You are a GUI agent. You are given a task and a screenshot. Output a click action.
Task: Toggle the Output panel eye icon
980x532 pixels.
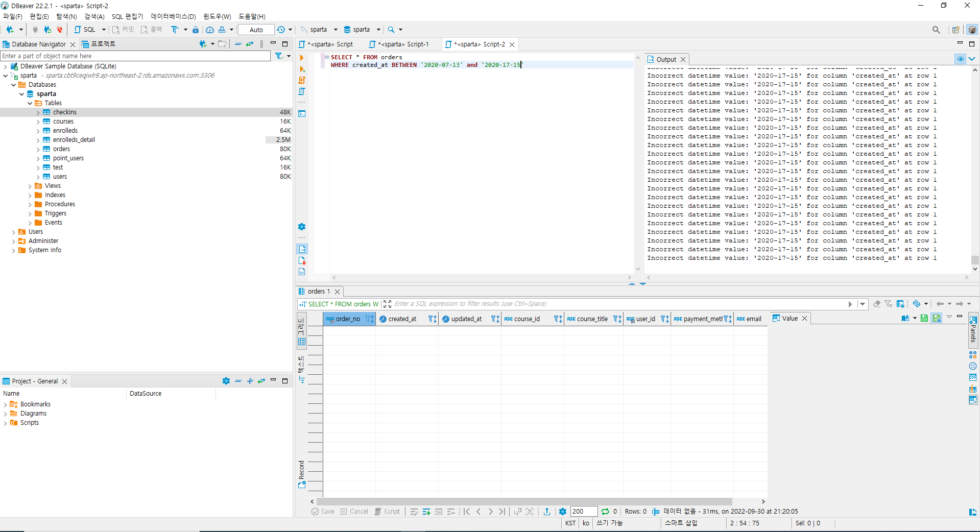click(961, 59)
